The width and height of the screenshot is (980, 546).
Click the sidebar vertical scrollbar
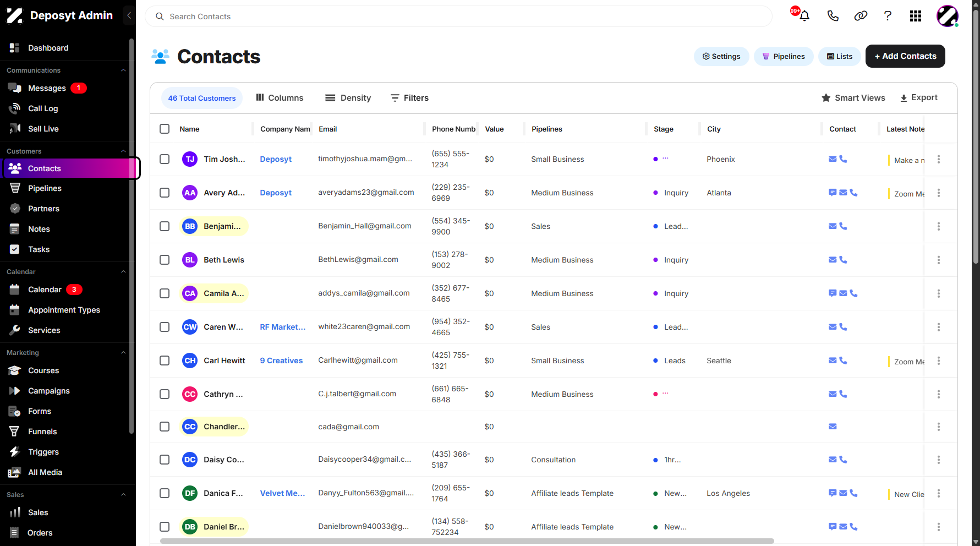tap(132, 237)
